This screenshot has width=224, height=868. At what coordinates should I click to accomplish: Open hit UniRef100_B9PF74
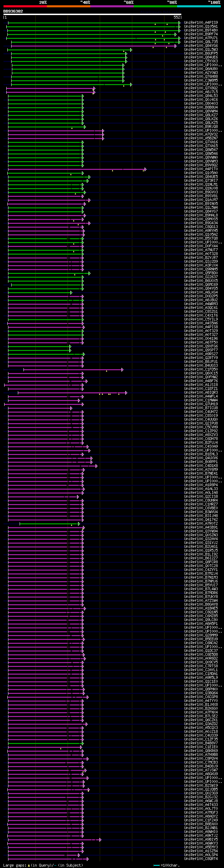coord(201,34)
